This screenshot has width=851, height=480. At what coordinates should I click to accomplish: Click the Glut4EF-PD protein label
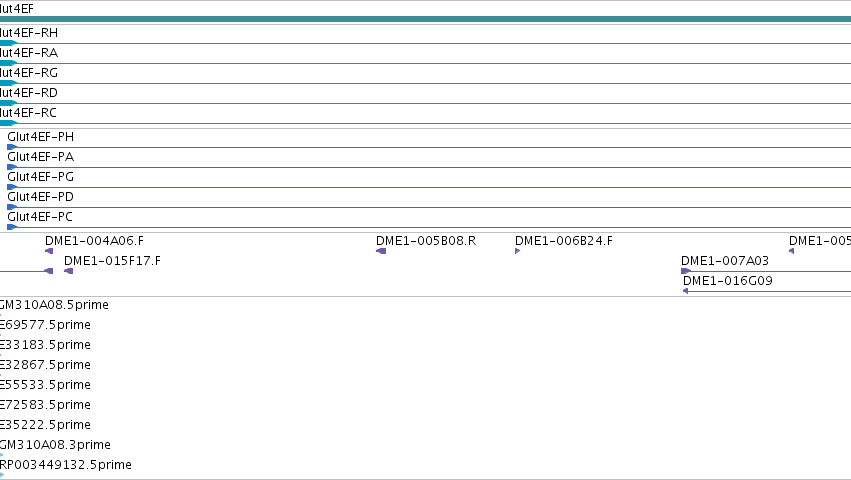click(41, 197)
